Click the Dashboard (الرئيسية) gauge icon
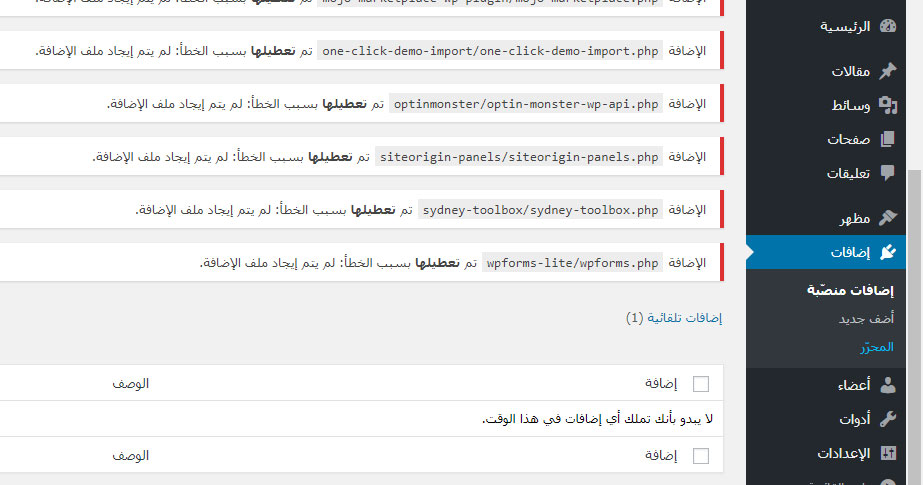The height and width of the screenshot is (485, 923). pyautogui.click(x=888, y=26)
